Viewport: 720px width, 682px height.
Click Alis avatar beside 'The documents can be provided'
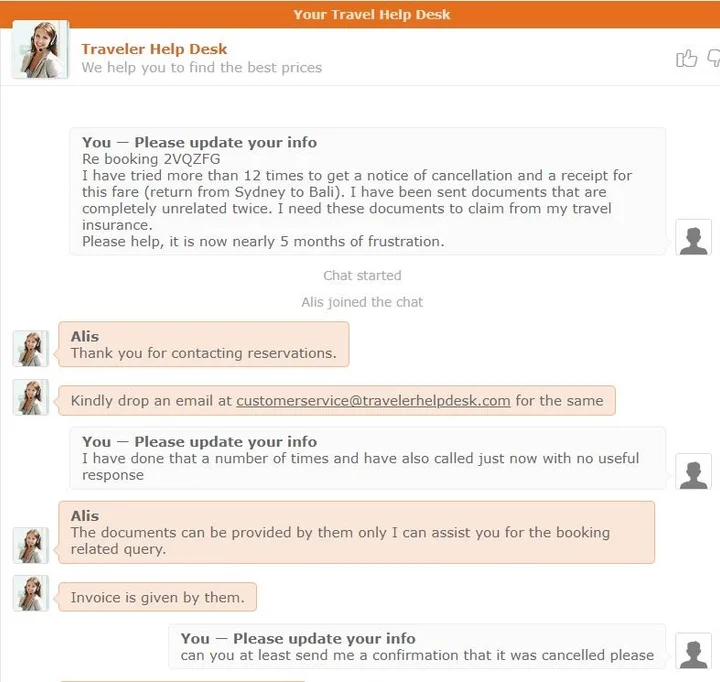(30, 546)
